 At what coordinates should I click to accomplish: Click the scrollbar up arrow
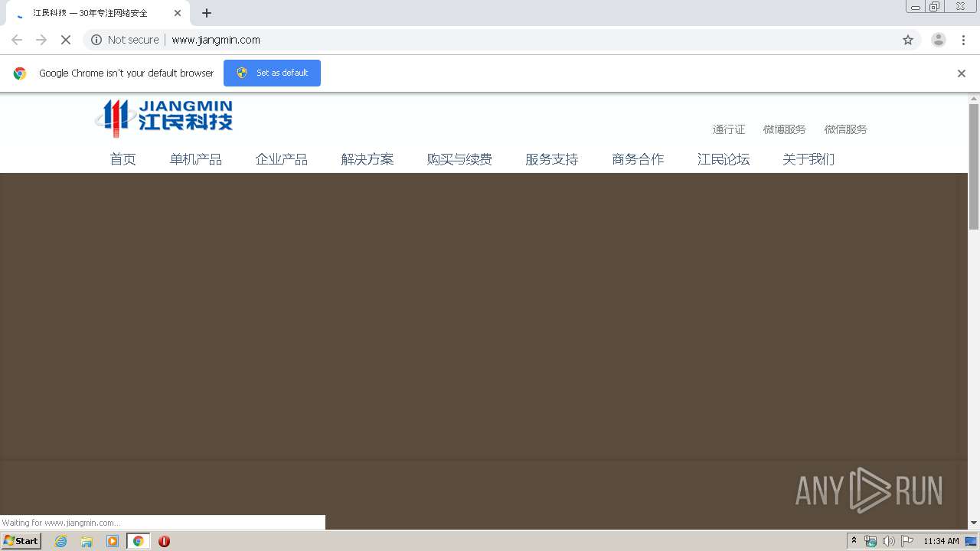click(x=974, y=99)
